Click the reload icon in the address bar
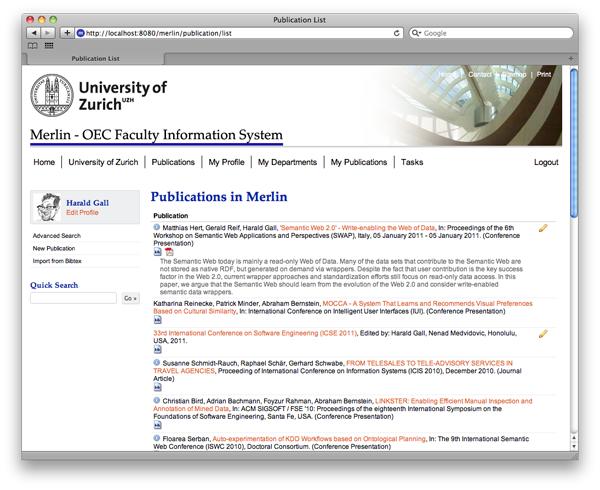The height and width of the screenshot is (490, 600). (x=397, y=33)
